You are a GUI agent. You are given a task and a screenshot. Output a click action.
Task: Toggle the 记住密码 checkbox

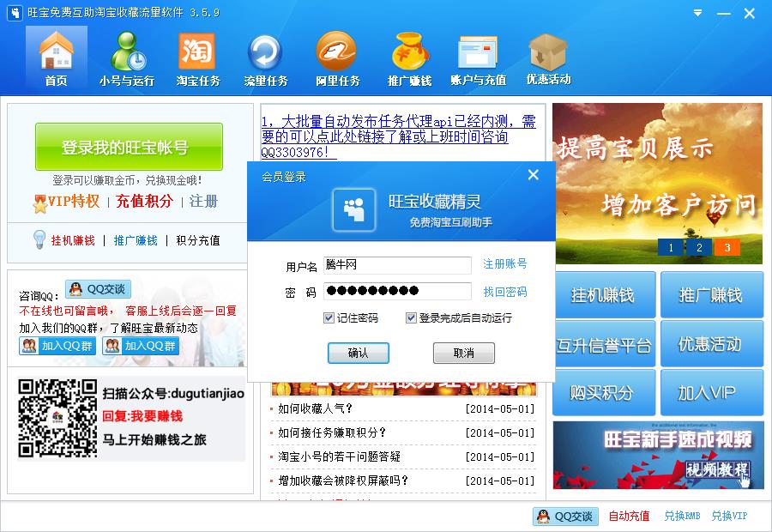(x=329, y=317)
